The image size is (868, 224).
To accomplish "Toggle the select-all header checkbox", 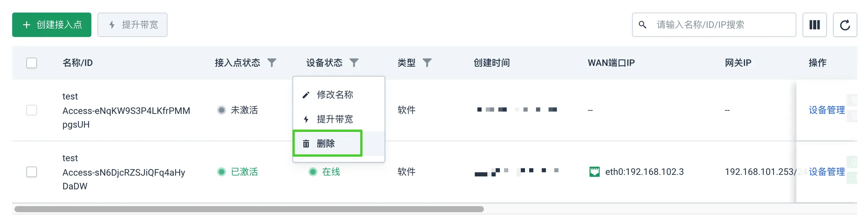I will [32, 63].
